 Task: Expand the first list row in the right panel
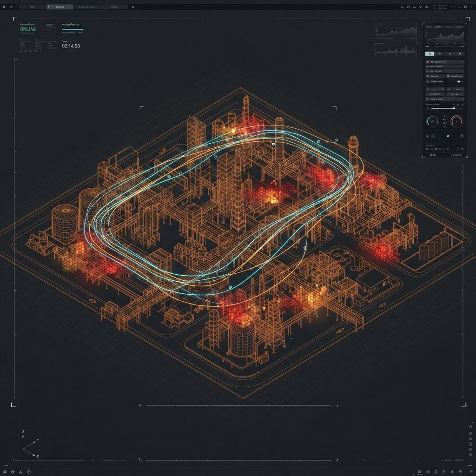point(445,62)
